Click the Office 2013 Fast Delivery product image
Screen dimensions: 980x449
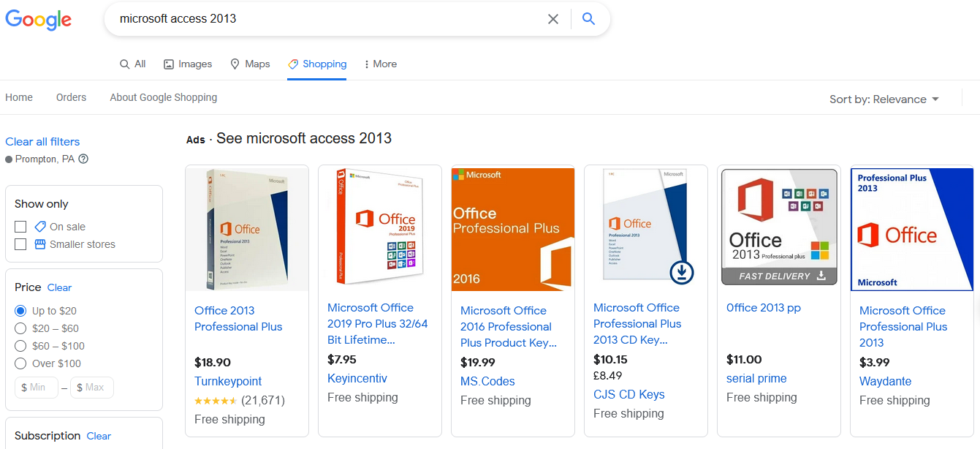[779, 227]
